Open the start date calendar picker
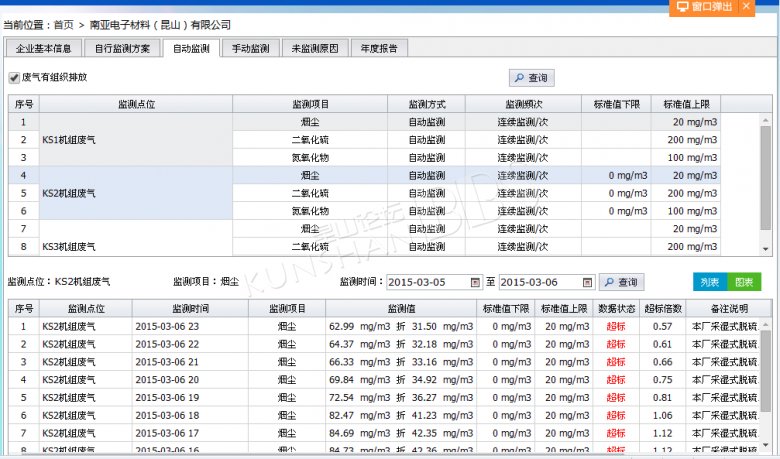 tap(476, 283)
